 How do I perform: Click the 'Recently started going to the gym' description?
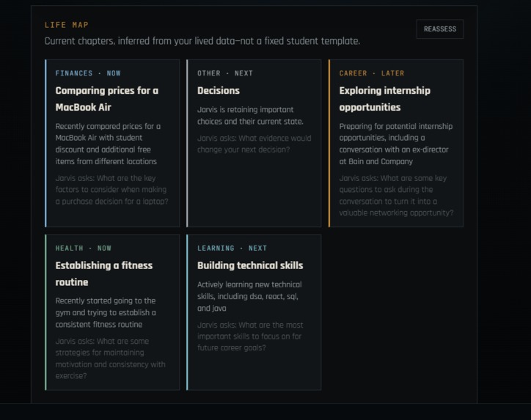coord(106,312)
